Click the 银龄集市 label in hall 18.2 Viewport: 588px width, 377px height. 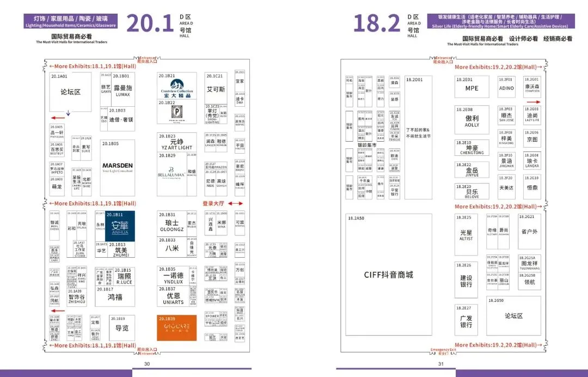[367, 145]
